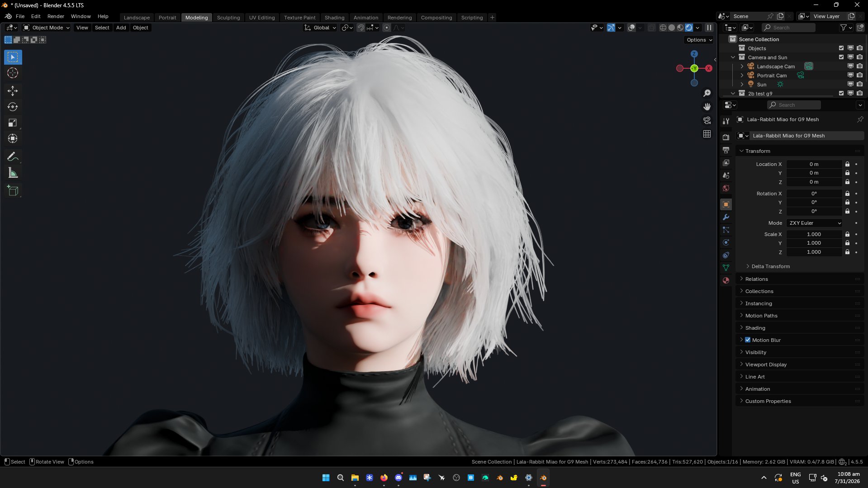
Task: Select the combined Transform tool
Action: 13,138
